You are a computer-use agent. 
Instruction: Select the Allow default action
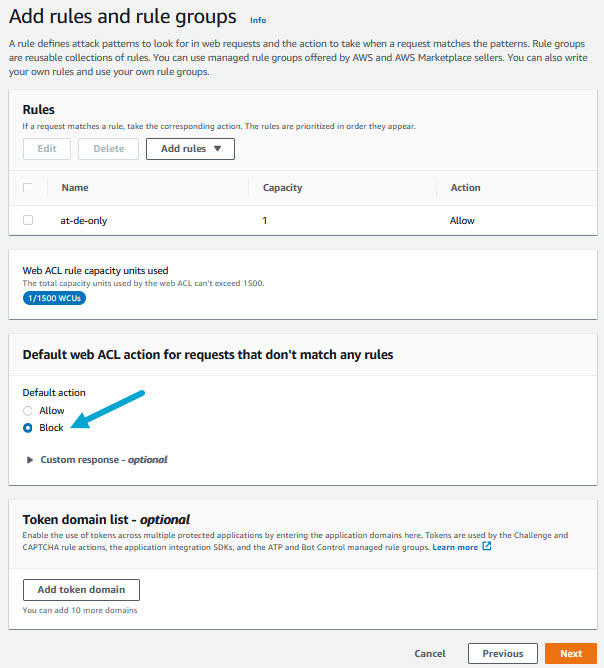click(x=28, y=411)
